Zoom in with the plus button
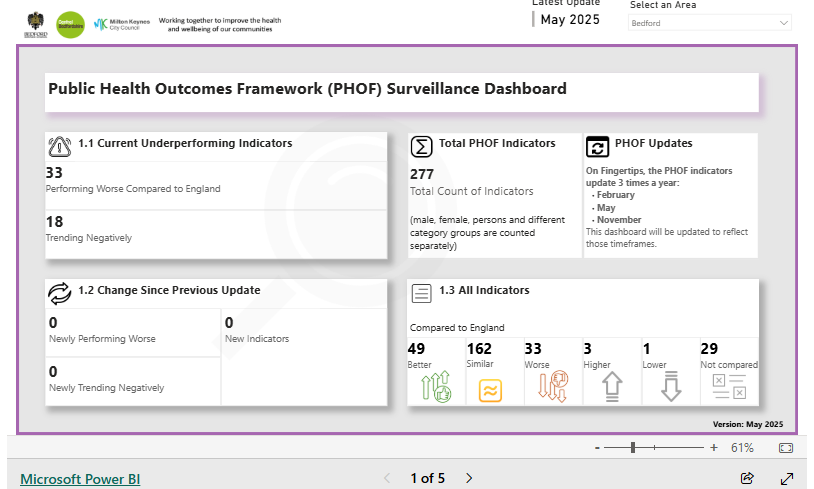The image size is (814, 489). 714,447
